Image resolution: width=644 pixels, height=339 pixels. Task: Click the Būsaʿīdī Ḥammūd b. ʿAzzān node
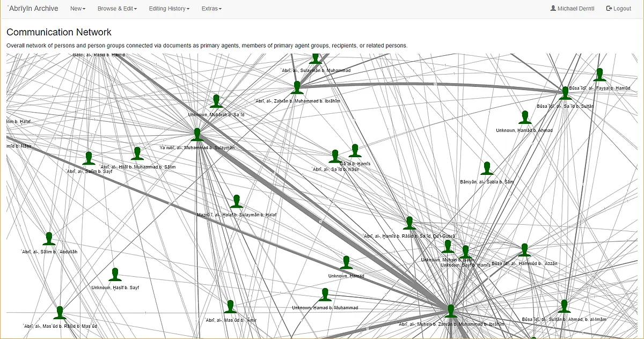tap(524, 250)
